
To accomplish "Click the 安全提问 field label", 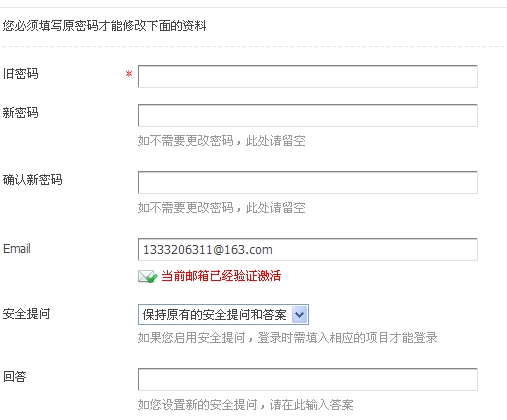I will [x=27, y=314].
